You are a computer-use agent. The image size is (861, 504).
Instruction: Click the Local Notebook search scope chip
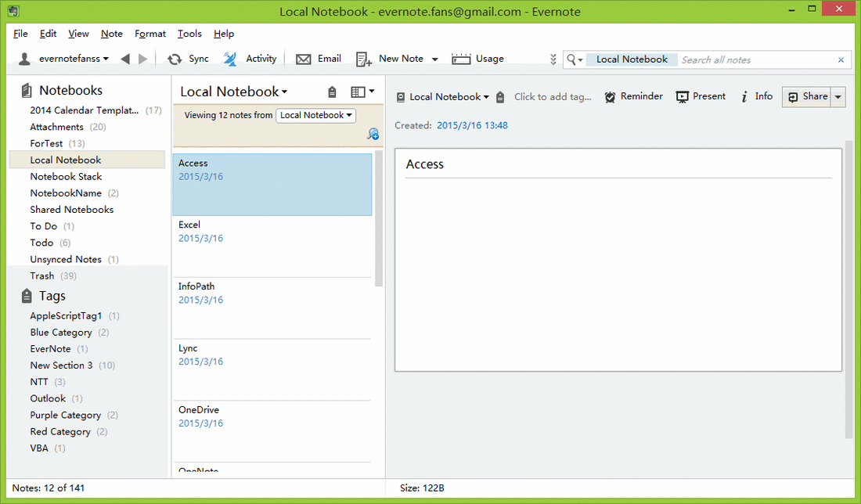pos(632,59)
